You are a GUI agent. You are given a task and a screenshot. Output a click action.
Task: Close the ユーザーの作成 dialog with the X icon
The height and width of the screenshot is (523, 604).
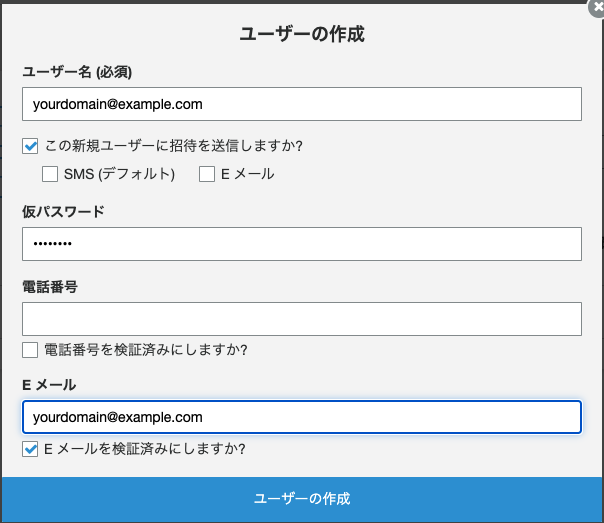(x=597, y=8)
